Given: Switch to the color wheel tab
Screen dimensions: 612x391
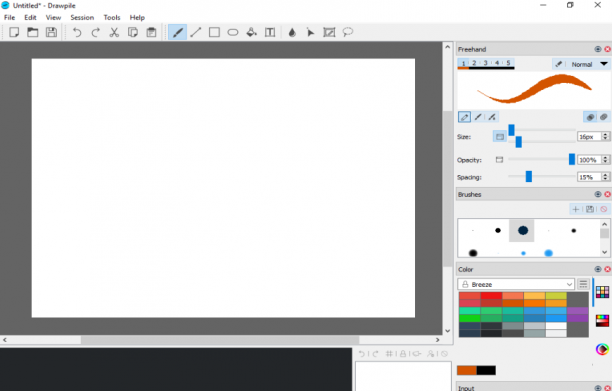Looking at the screenshot, I should [602, 349].
